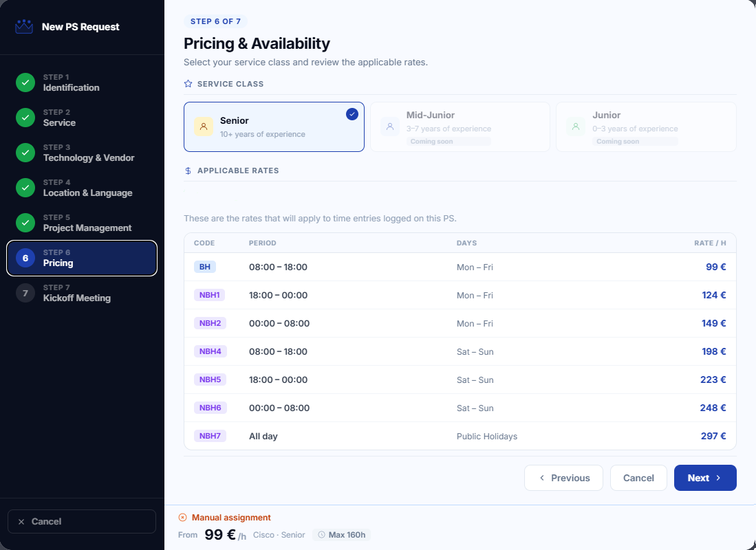Click Step 5 Project Management checkmark icon
The height and width of the screenshot is (550, 756).
coord(25,223)
